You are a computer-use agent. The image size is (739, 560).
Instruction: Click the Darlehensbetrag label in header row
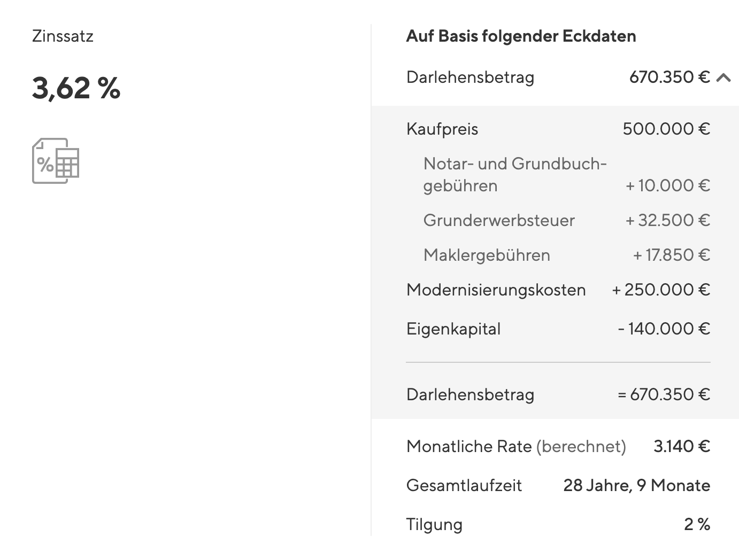click(x=470, y=77)
